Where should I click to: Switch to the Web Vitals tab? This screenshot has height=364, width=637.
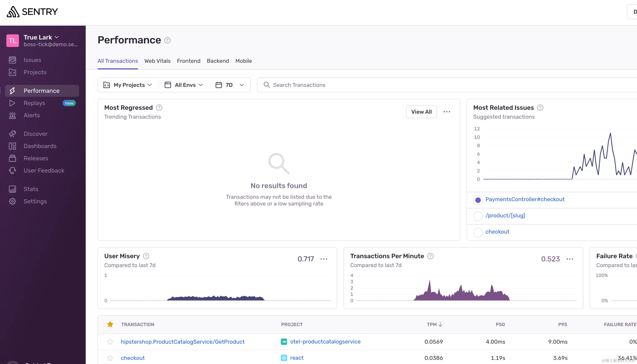click(x=157, y=61)
